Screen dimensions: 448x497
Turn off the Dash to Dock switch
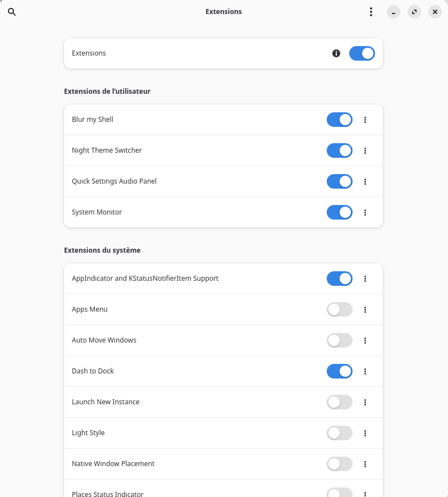(339, 371)
